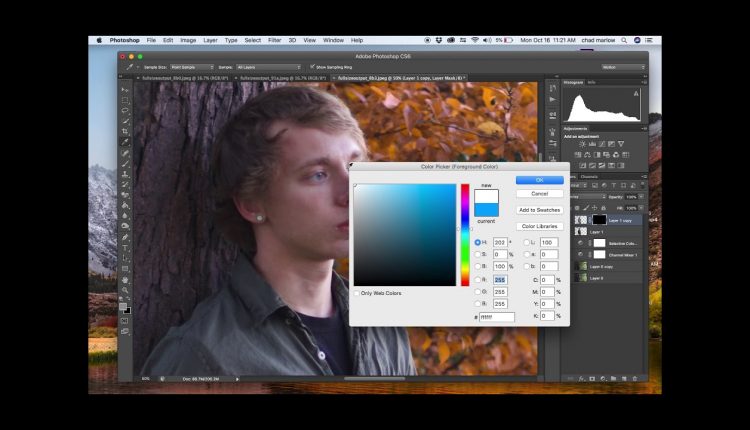Image resolution: width=750 pixels, height=430 pixels.
Task: Click the Curves adjustment icon
Action: click(602, 144)
